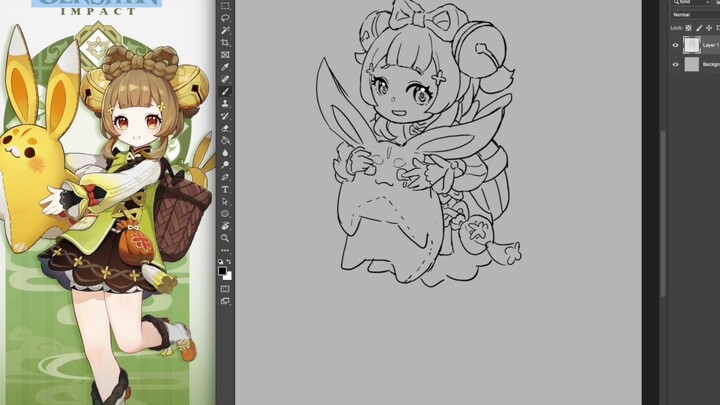Open the Edit Toolbar three-dots menu

click(x=225, y=251)
